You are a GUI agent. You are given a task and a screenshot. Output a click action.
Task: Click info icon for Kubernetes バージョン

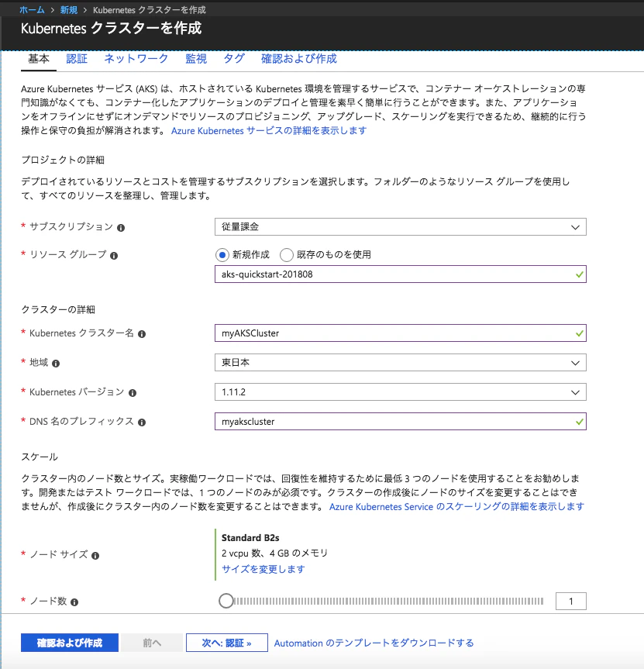click(x=133, y=393)
